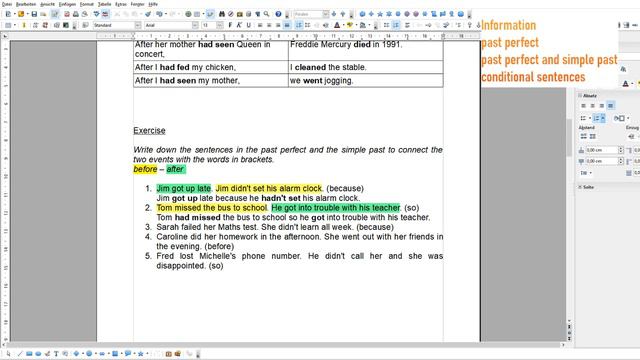Create a new document with the toolbar icon
The width and height of the screenshot is (640, 360).
[8, 14]
